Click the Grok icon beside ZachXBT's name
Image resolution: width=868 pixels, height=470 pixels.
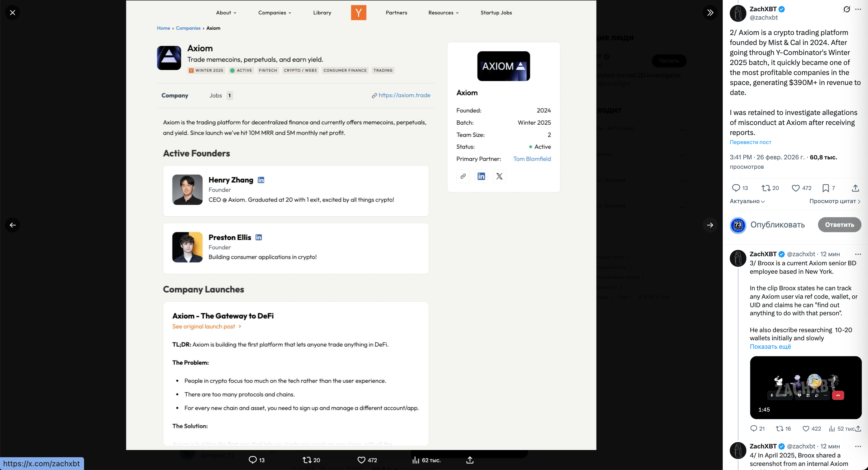pyautogui.click(x=846, y=9)
